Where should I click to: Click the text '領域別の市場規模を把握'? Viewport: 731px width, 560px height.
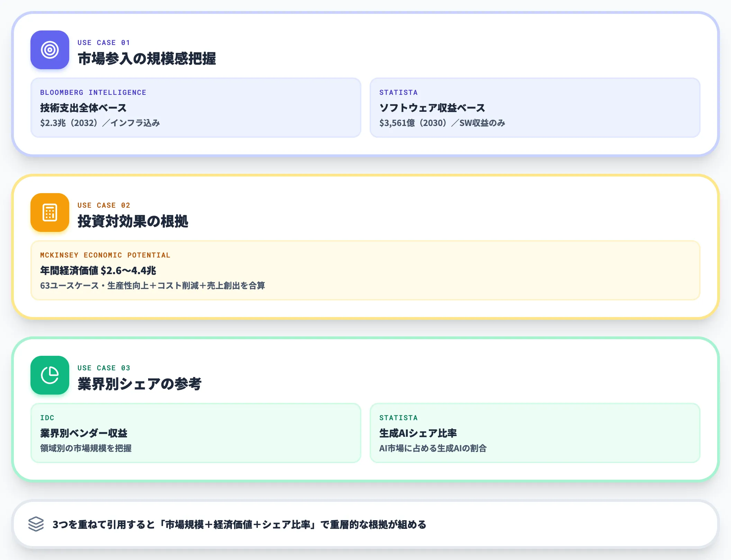[86, 448]
